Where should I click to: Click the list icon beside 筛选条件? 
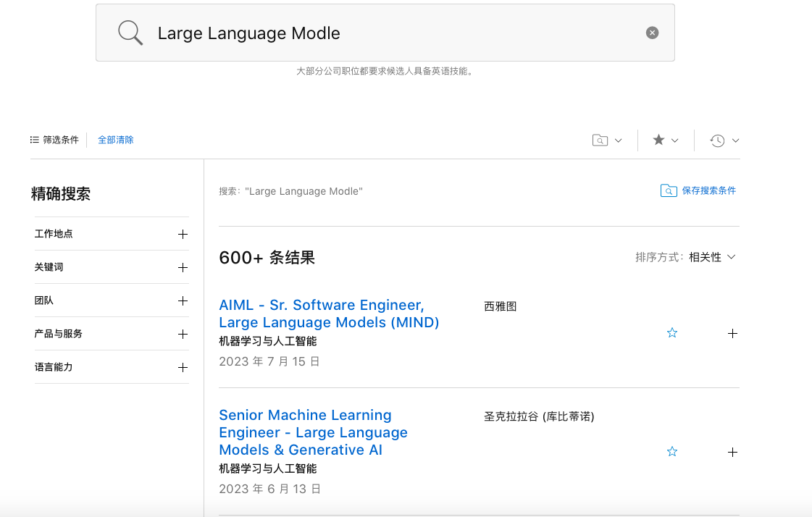33,140
